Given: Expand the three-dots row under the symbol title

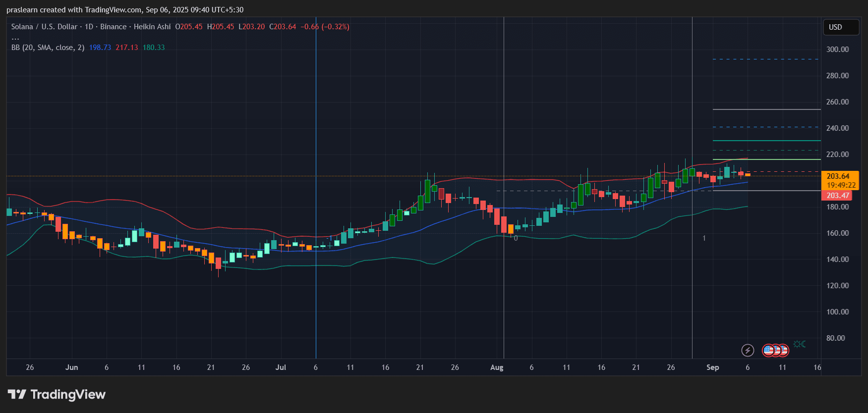Looking at the screenshot, I should click(15, 38).
